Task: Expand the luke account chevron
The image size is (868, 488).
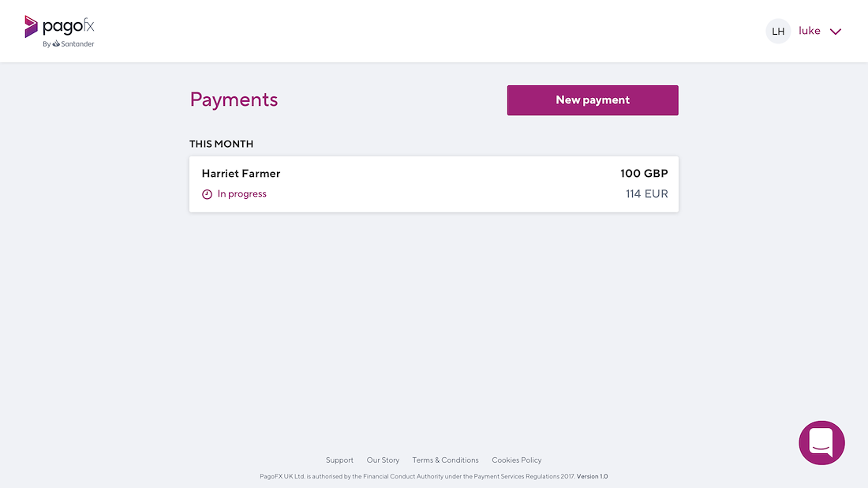Action: [x=836, y=32]
